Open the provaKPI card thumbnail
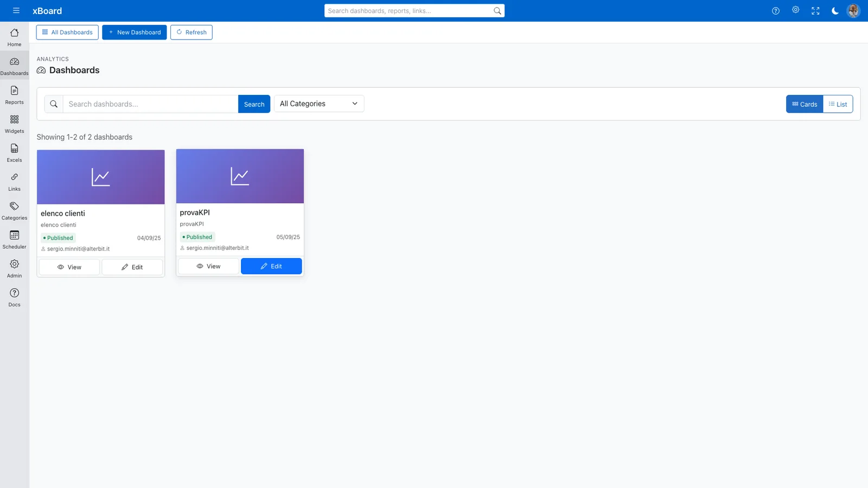Viewport: 868px width, 488px height. 240,176
